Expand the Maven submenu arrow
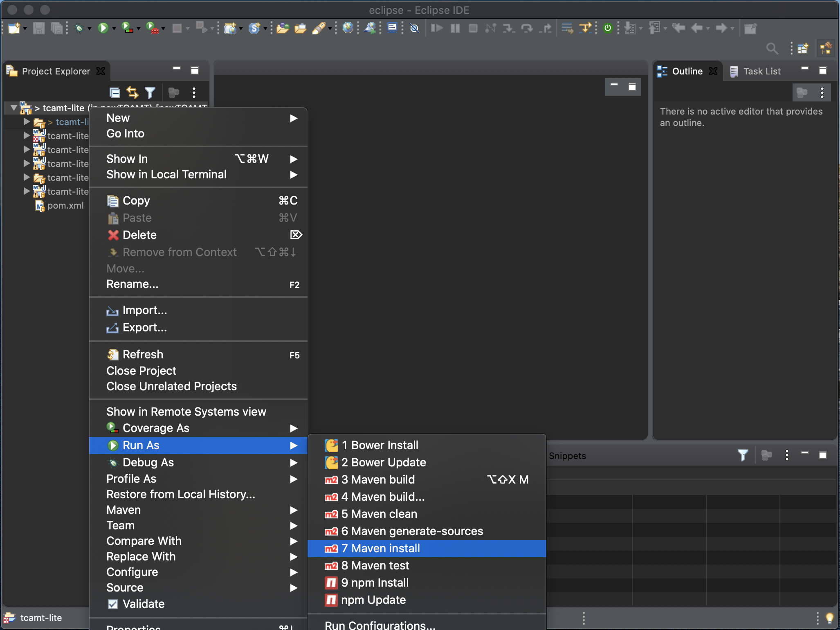The width and height of the screenshot is (840, 630). 293,510
